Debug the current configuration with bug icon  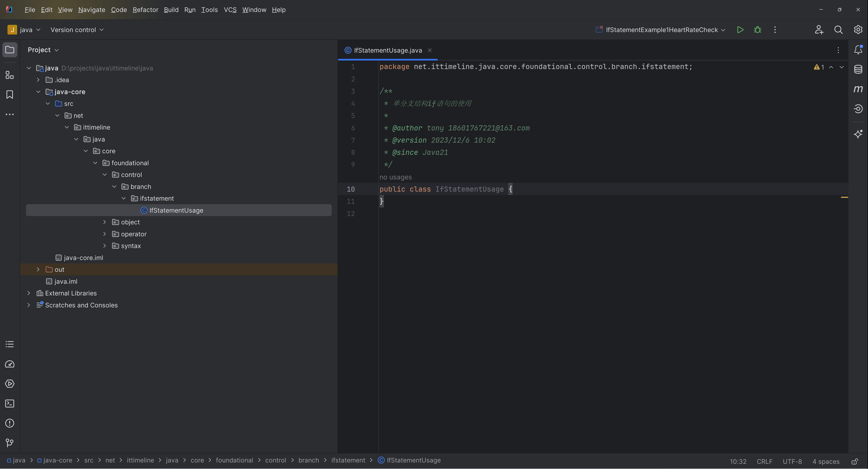coord(758,30)
